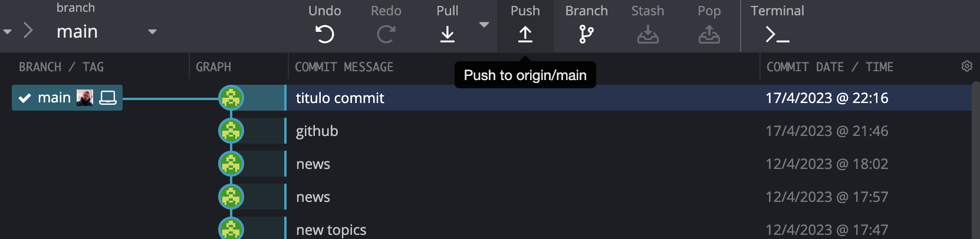Viewport: 980px width, 239px height.
Task: Open the Terminal panel icon
Action: pyautogui.click(x=777, y=35)
